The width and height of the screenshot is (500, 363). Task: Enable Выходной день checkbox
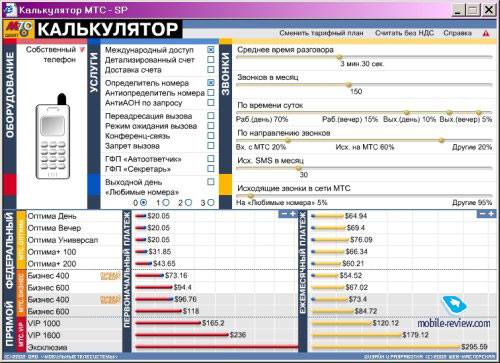pyautogui.click(x=211, y=182)
